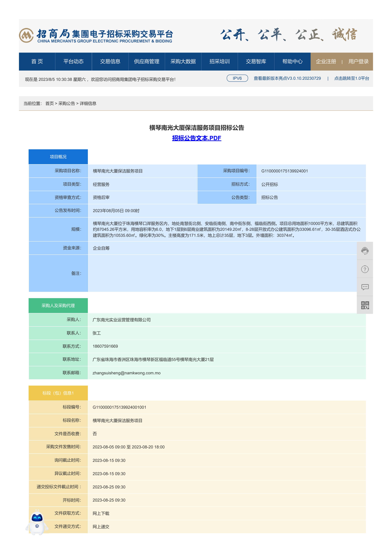Open the chat message bubble icon
The width and height of the screenshot is (392, 555).
click(365, 287)
